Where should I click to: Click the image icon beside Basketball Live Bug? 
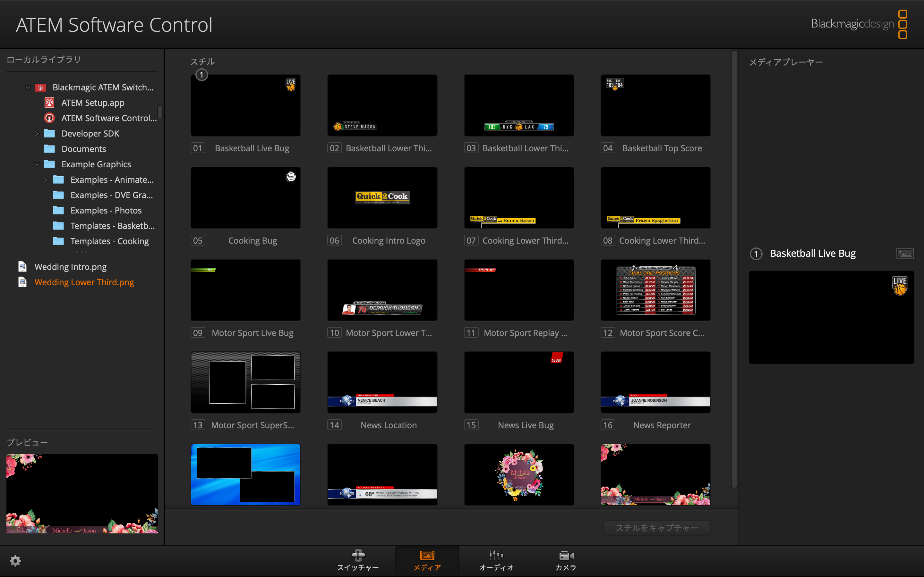[x=904, y=253]
